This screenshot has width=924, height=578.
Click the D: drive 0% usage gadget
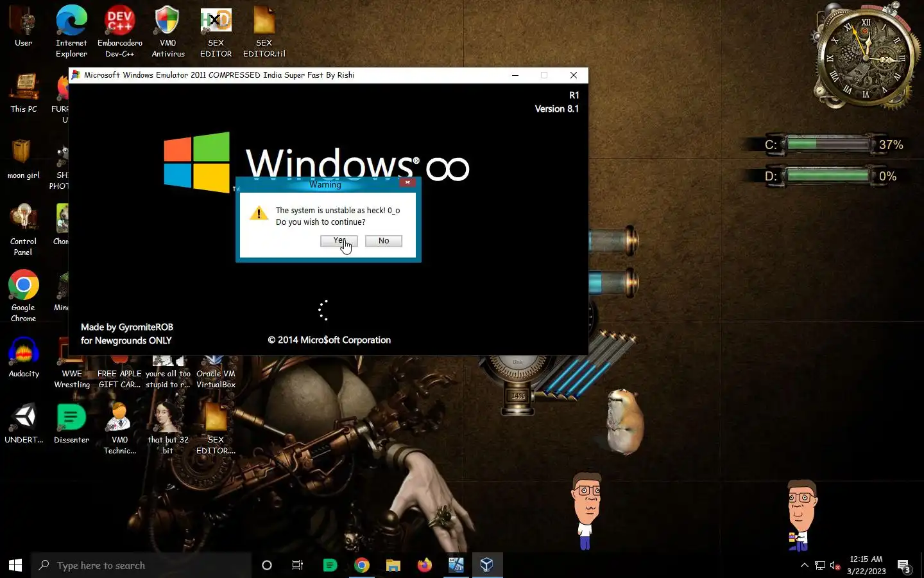[828, 176]
